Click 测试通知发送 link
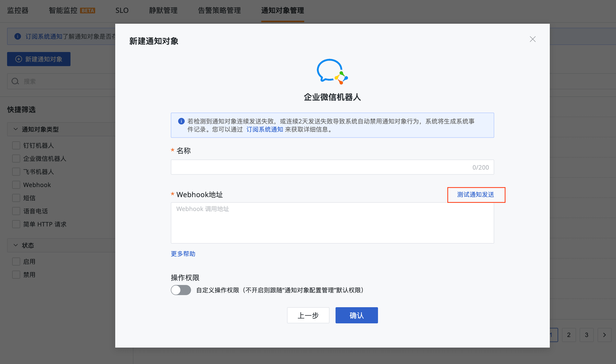 [x=476, y=195]
